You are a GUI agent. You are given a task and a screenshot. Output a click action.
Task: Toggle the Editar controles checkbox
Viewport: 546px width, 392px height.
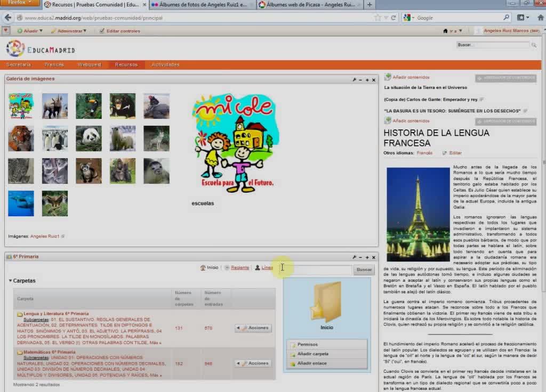(102, 31)
